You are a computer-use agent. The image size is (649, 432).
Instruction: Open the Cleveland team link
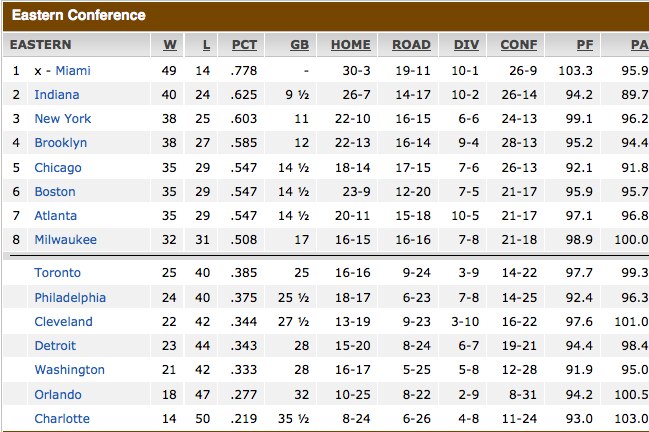63,322
